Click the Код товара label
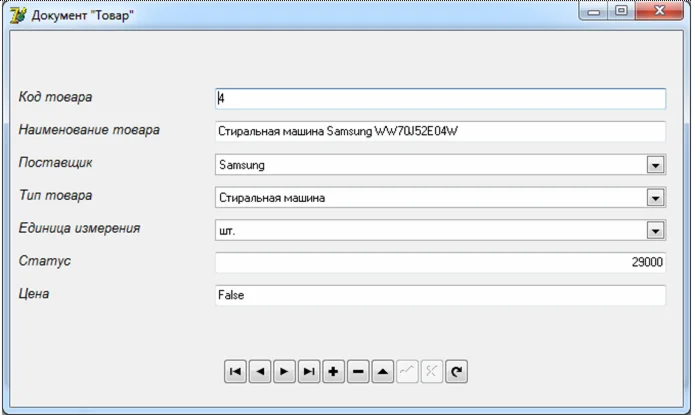The image size is (692, 415). [55, 97]
